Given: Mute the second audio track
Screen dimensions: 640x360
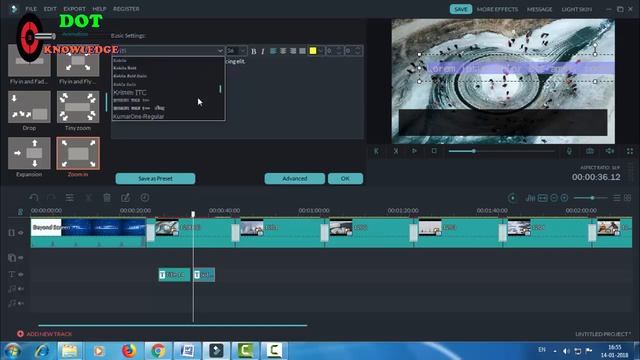Looking at the screenshot, I should [x=20, y=303].
